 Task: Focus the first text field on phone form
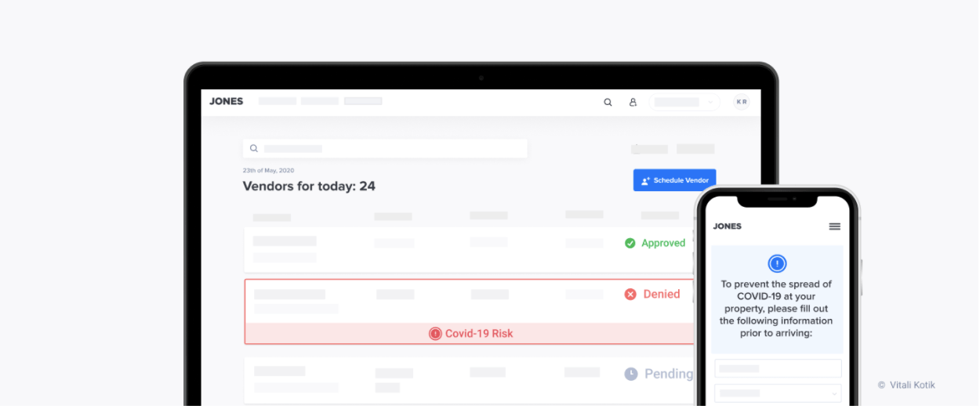pos(778,368)
